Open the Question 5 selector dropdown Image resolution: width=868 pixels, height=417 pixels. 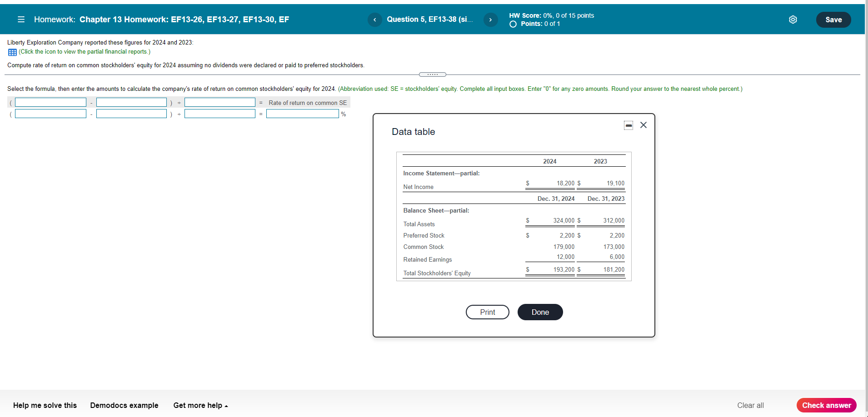click(x=430, y=19)
